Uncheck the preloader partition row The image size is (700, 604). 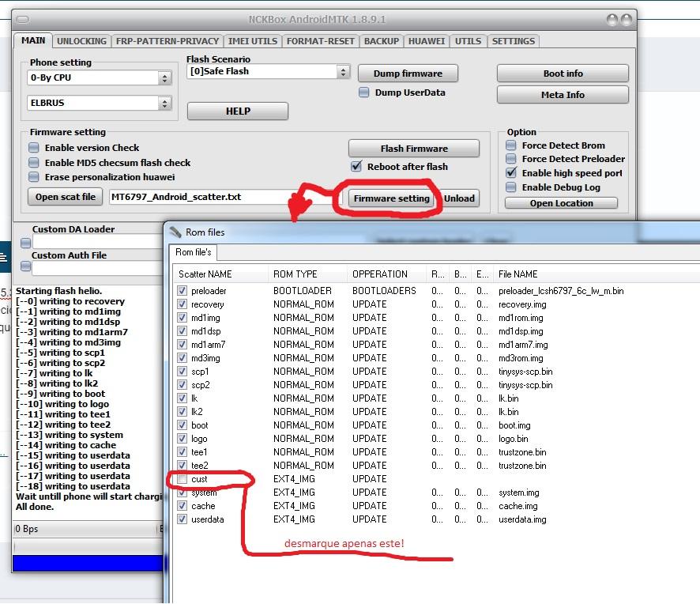[183, 291]
